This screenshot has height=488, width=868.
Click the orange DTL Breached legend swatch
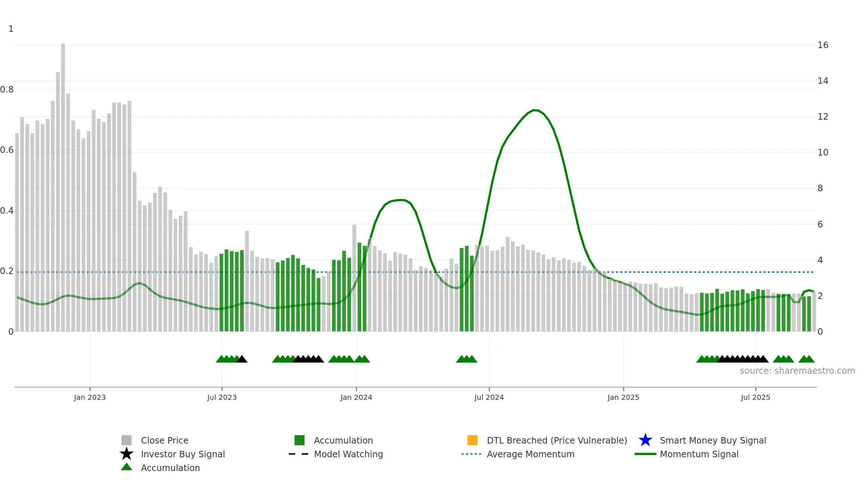(x=472, y=440)
